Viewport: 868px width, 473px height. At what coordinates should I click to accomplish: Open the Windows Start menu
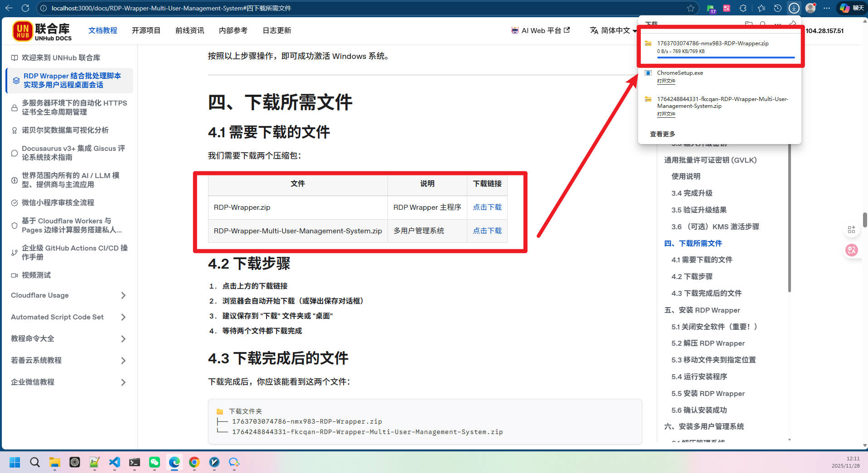[x=15, y=462]
